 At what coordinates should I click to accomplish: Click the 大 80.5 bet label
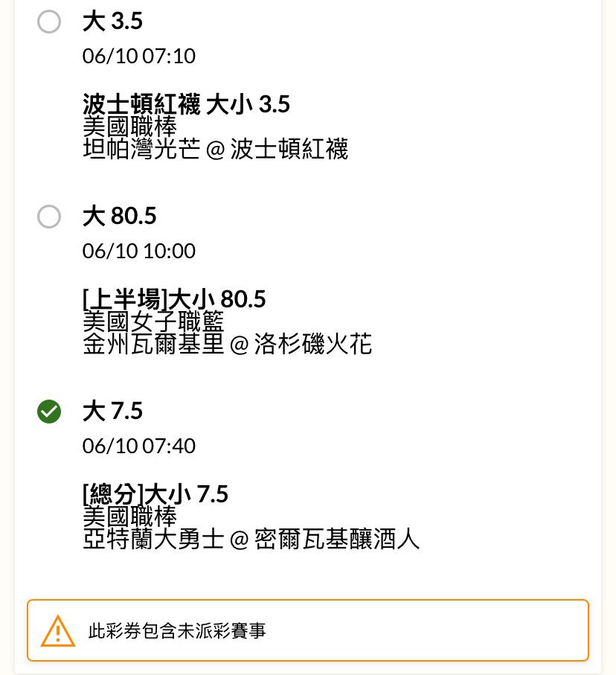pos(119,217)
